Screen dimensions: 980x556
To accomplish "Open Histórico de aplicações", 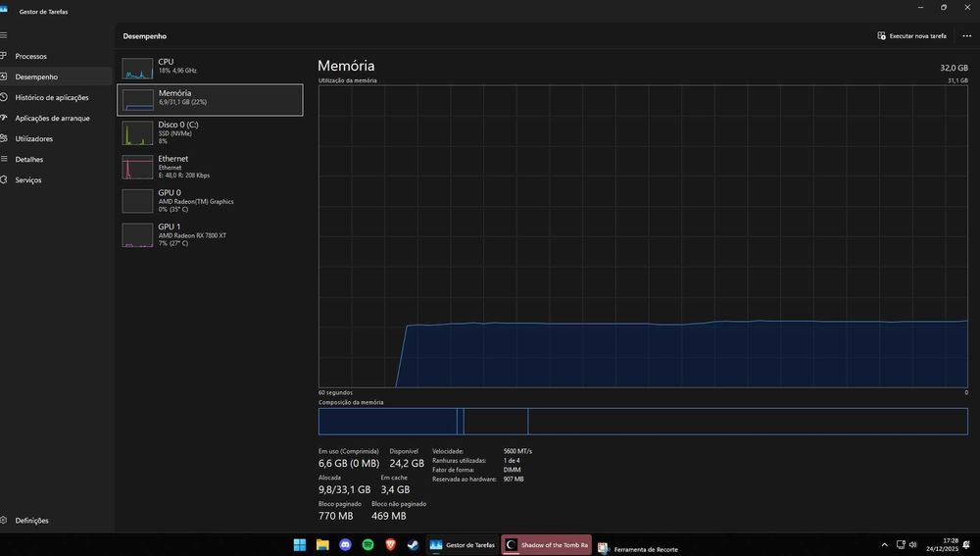I will [x=56, y=97].
